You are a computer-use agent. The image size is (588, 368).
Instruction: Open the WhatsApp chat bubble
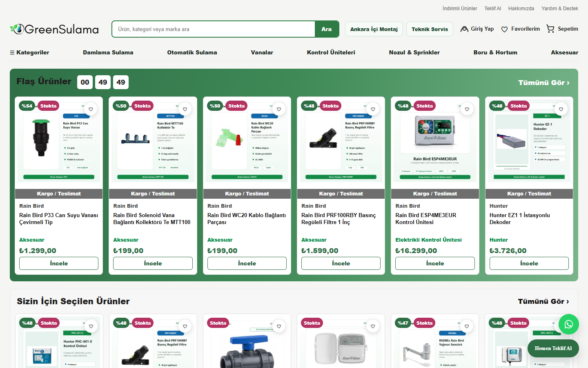pyautogui.click(x=569, y=324)
